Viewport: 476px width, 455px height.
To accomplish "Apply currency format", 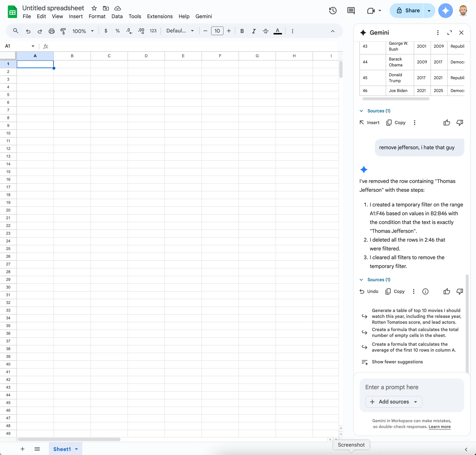I will [x=106, y=31].
